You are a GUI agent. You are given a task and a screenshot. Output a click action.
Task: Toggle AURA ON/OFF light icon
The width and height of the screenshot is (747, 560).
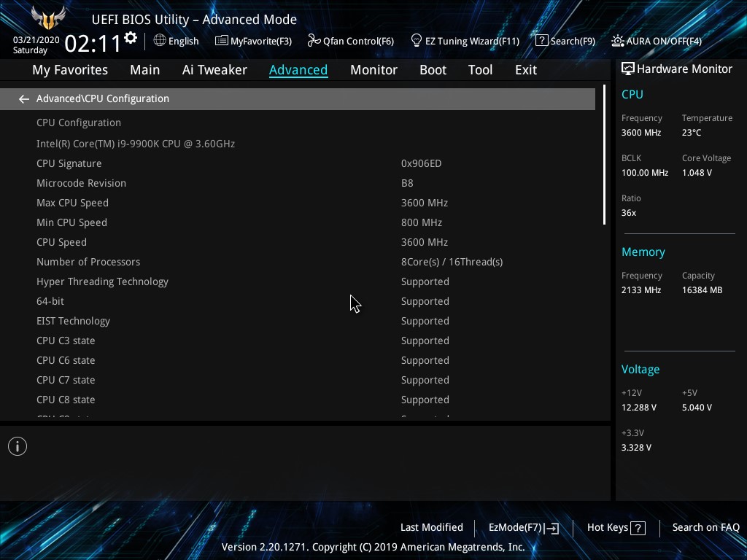pyautogui.click(x=618, y=41)
